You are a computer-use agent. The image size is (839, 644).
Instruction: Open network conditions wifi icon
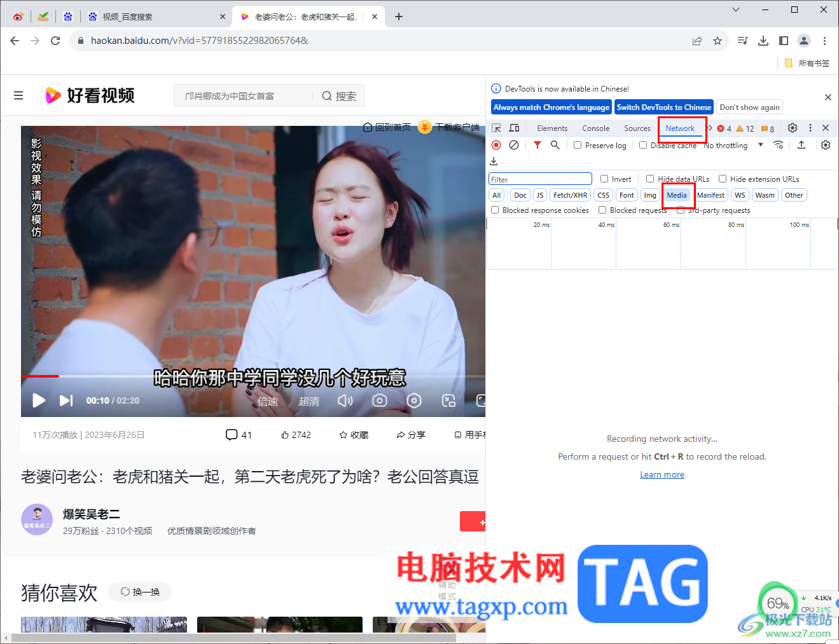click(778, 145)
